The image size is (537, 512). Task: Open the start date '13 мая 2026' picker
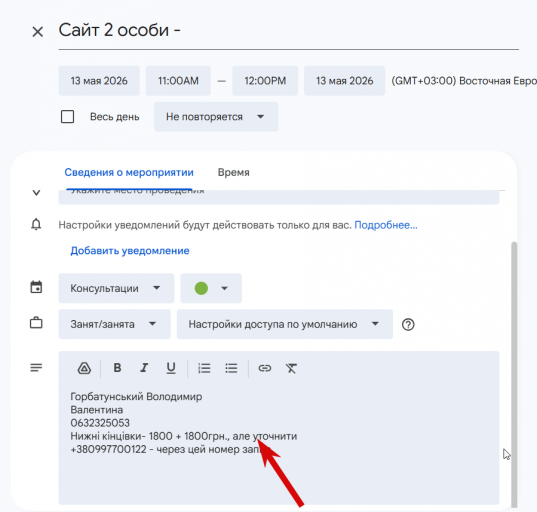coord(99,81)
